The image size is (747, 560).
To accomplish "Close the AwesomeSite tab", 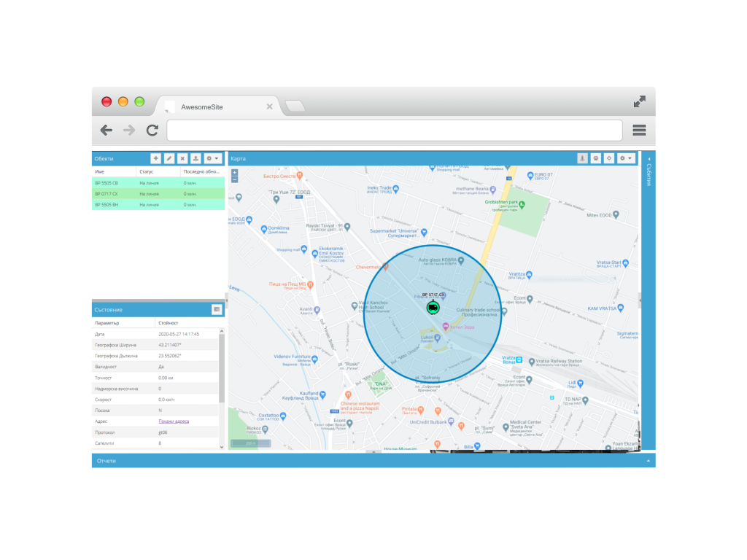I will [x=270, y=106].
